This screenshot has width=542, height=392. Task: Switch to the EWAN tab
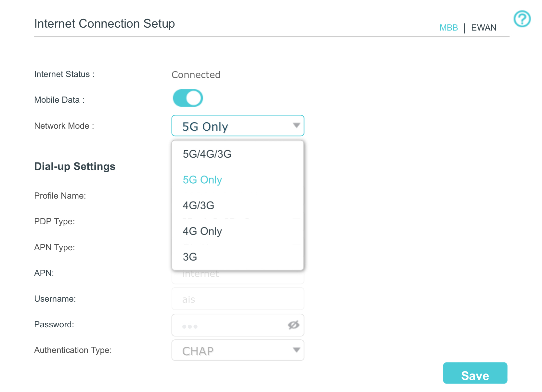[484, 28]
